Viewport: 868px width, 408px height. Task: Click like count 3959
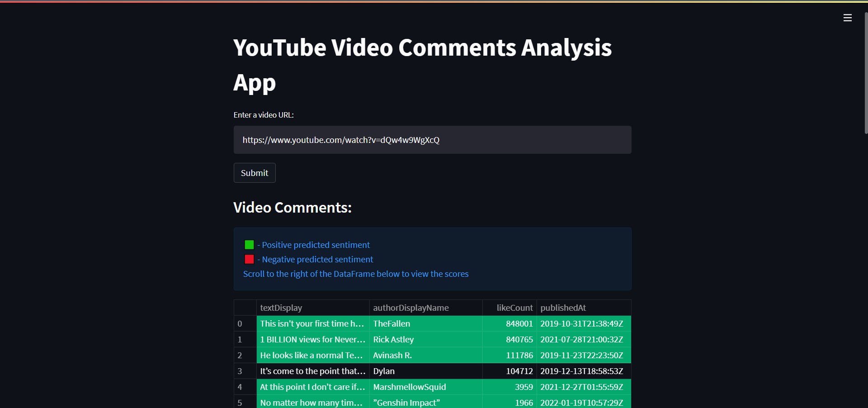(x=509, y=387)
